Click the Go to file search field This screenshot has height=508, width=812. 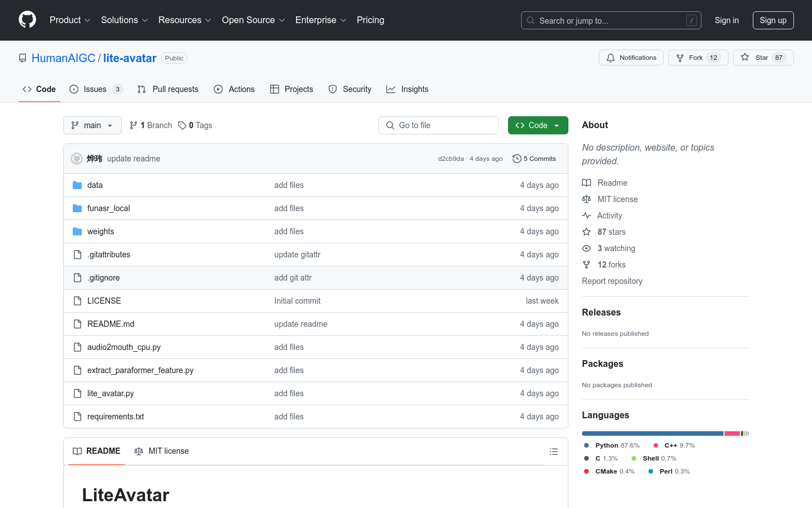439,125
